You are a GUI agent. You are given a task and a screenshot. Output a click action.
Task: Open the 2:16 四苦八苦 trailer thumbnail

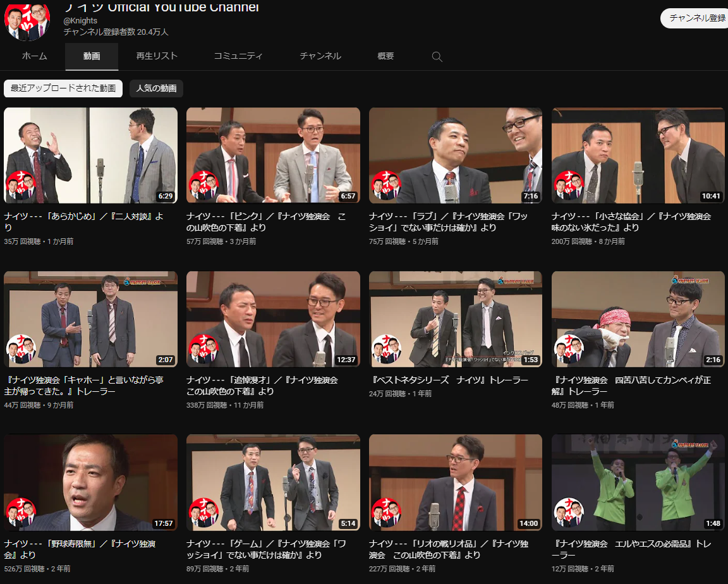click(638, 319)
